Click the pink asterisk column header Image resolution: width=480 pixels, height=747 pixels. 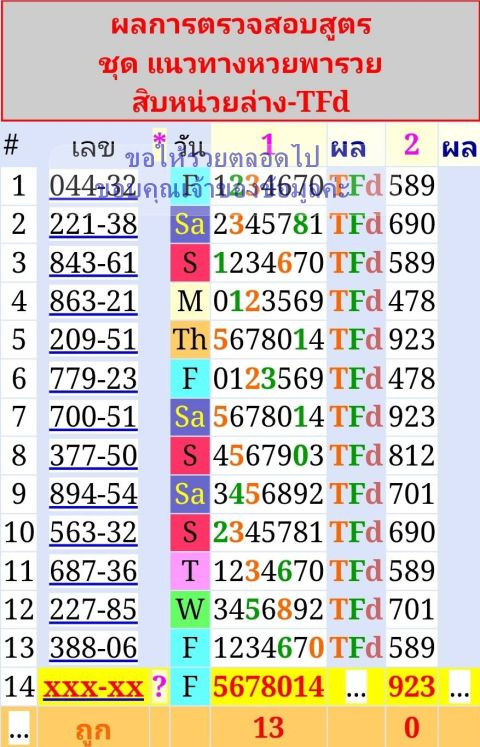click(159, 141)
